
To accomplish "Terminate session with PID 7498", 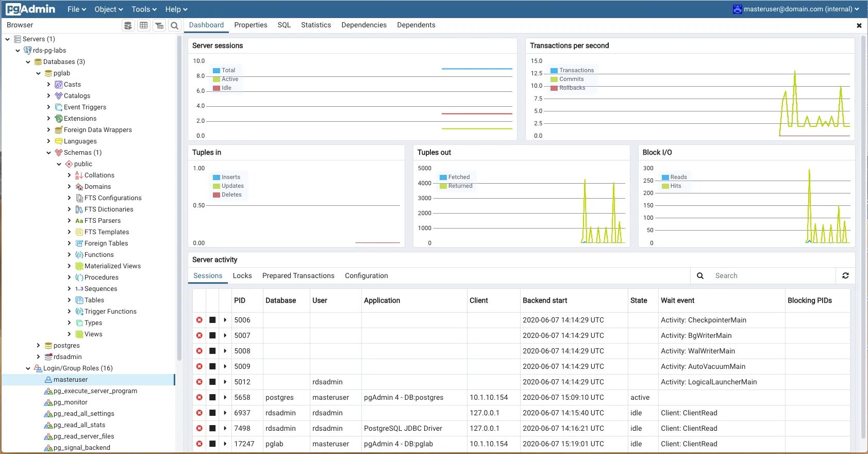I will point(199,428).
